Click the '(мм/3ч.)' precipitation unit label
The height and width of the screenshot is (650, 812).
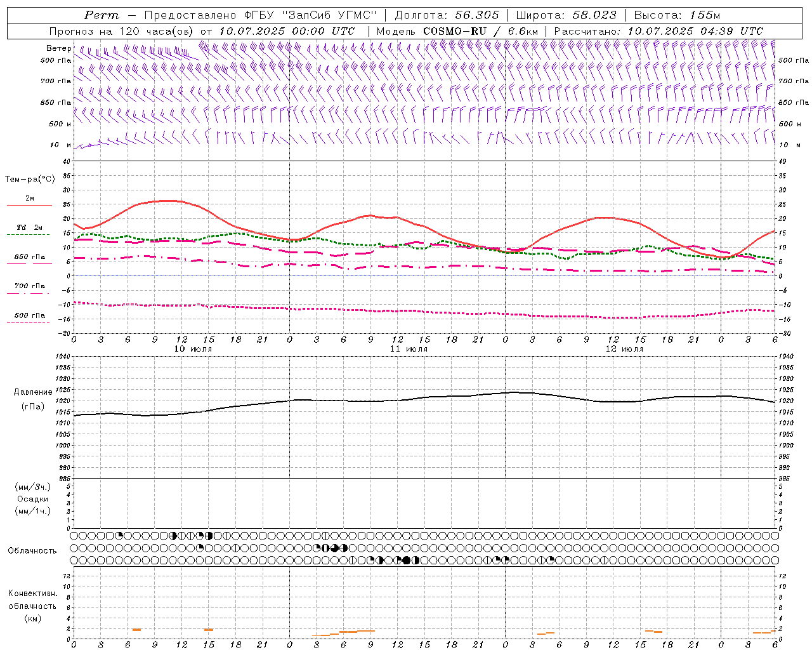pos(33,487)
